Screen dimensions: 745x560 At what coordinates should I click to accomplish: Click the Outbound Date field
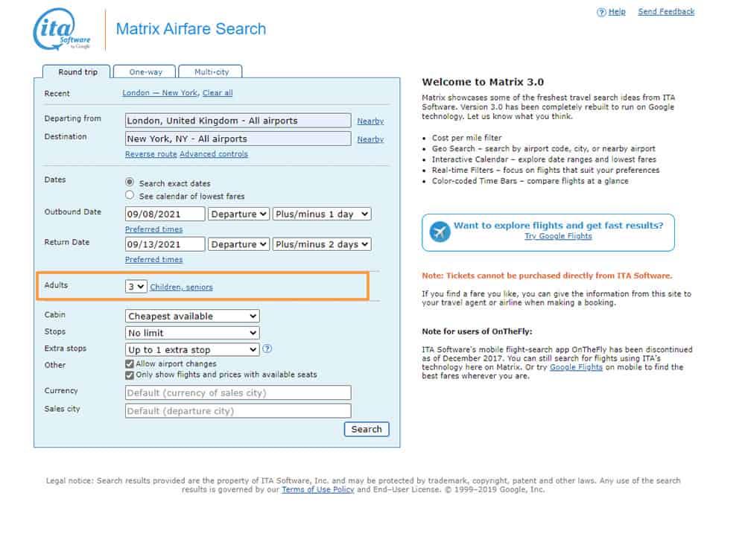click(165, 214)
